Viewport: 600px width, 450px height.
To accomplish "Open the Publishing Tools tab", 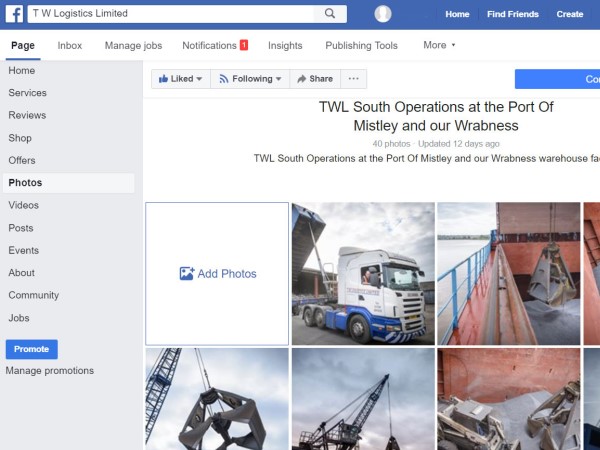I will tap(362, 46).
